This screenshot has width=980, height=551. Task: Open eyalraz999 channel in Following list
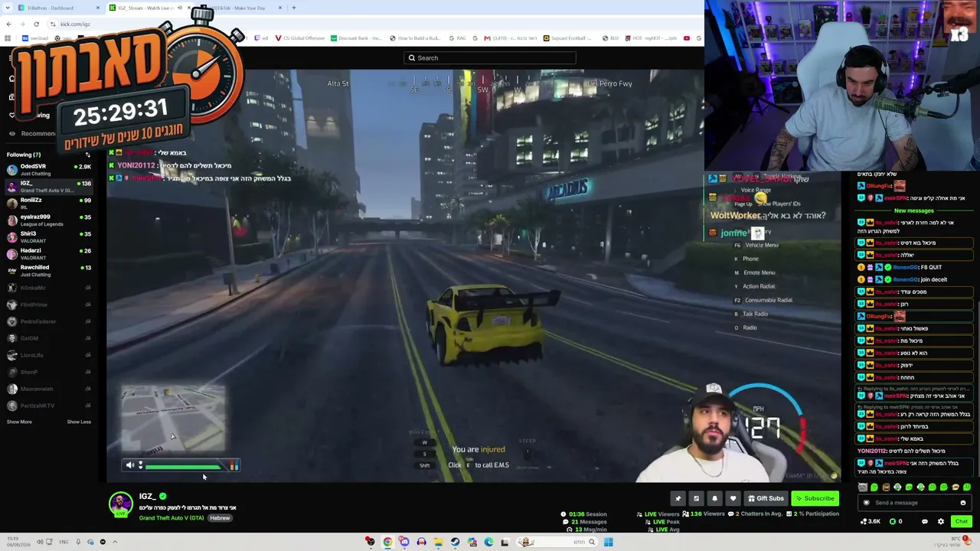click(47, 220)
